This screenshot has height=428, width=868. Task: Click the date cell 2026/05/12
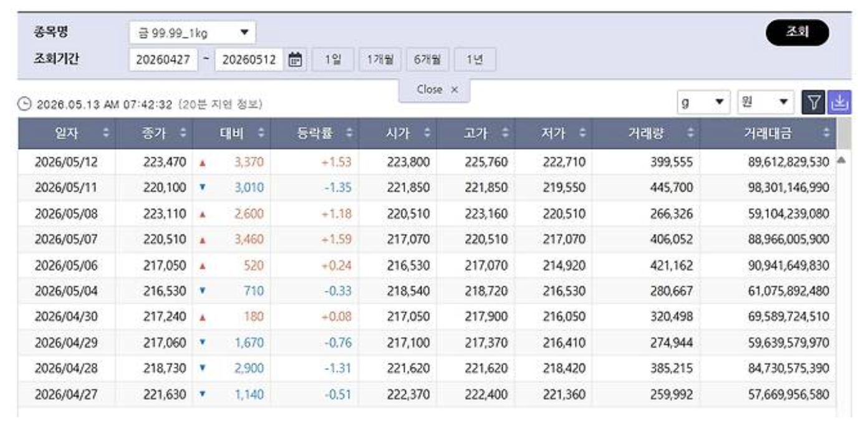66,163
